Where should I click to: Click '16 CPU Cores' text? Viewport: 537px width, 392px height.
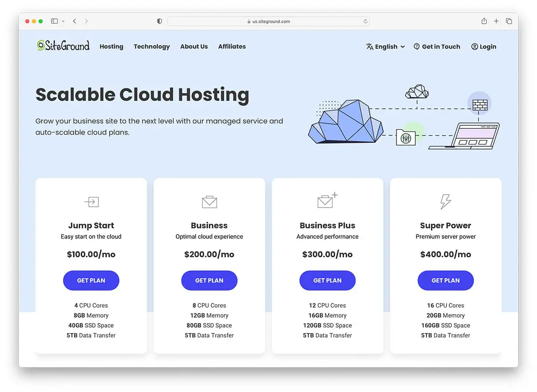click(446, 306)
